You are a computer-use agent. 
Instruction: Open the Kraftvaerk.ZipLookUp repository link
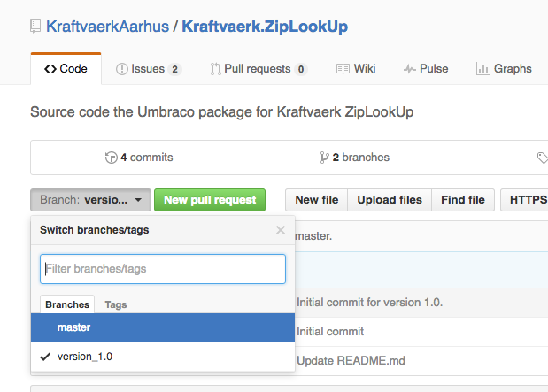(x=265, y=27)
